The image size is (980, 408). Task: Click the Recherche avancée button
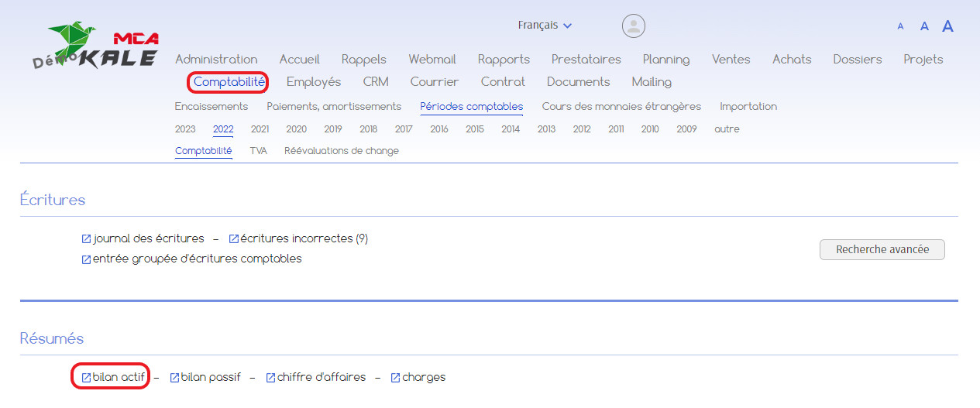pos(882,249)
